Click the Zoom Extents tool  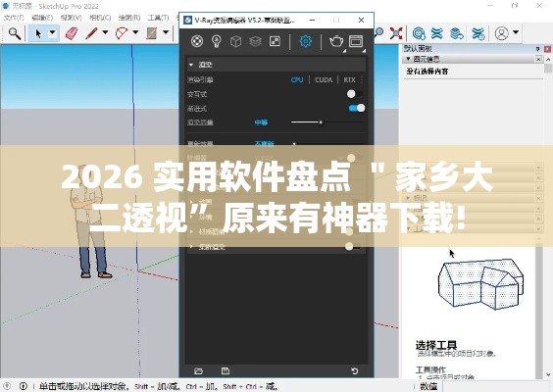pyautogui.click(x=396, y=33)
